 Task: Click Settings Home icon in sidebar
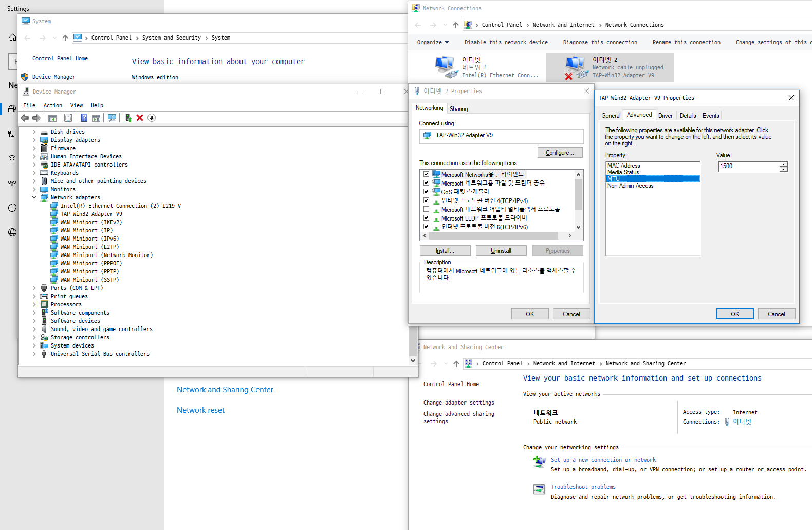coord(13,38)
